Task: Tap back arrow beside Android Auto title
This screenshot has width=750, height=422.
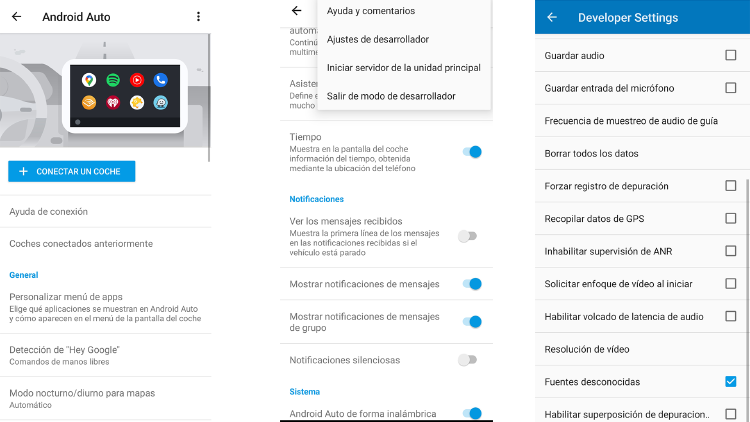Action: click(16, 17)
